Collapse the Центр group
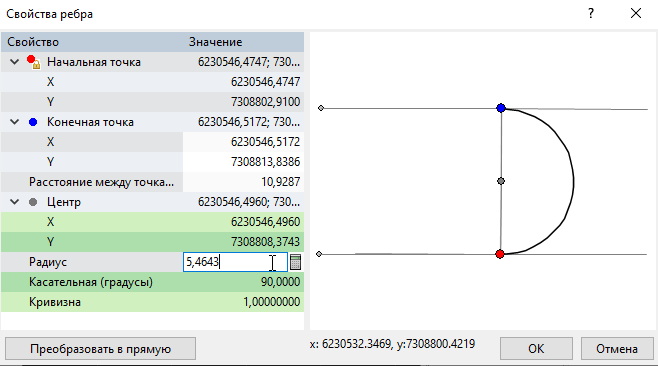Screen dimensions: 658x366 pyautogui.click(x=15, y=202)
